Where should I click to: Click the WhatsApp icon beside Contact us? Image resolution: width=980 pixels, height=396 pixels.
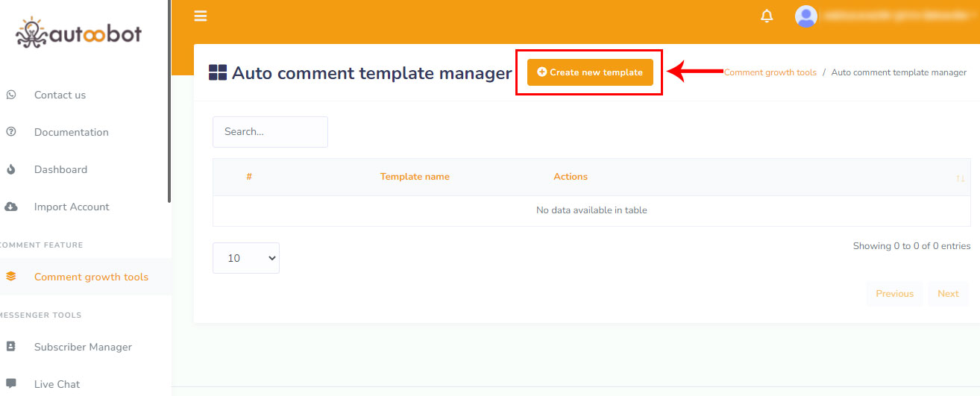(11, 95)
